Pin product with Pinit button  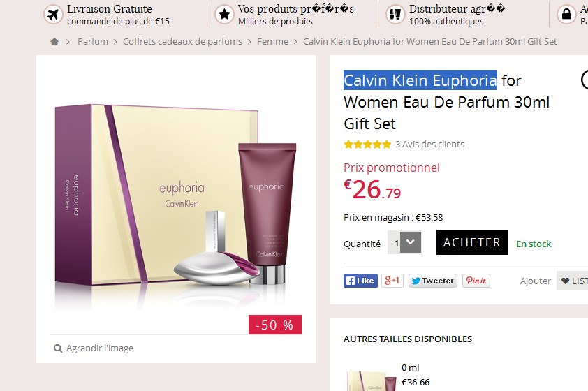click(x=476, y=281)
